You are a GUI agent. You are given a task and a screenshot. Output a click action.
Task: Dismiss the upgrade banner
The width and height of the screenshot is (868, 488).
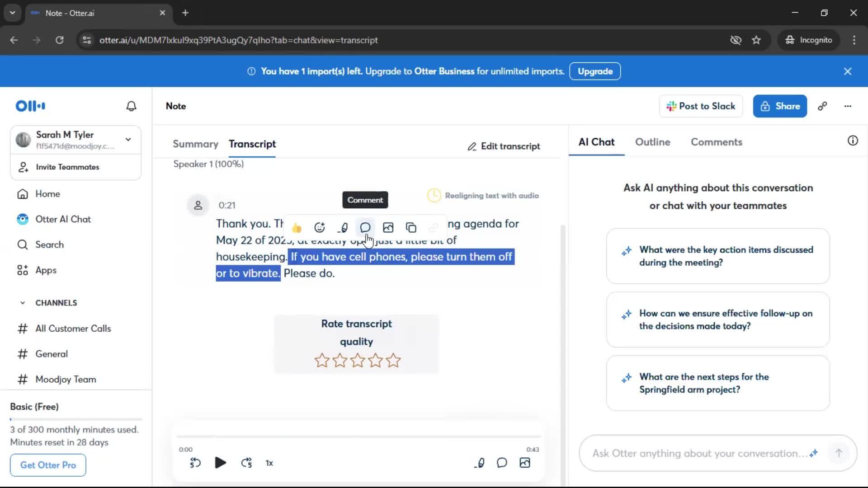click(848, 71)
